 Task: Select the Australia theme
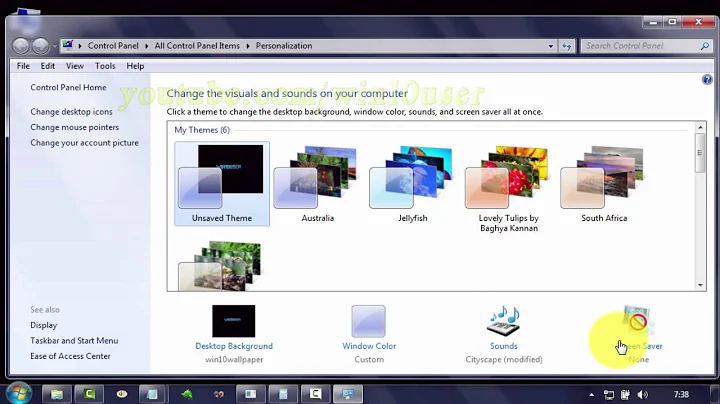pos(317,180)
